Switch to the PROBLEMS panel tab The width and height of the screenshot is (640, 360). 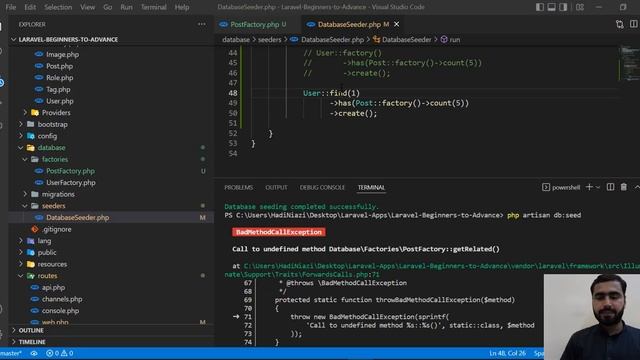pos(238,187)
